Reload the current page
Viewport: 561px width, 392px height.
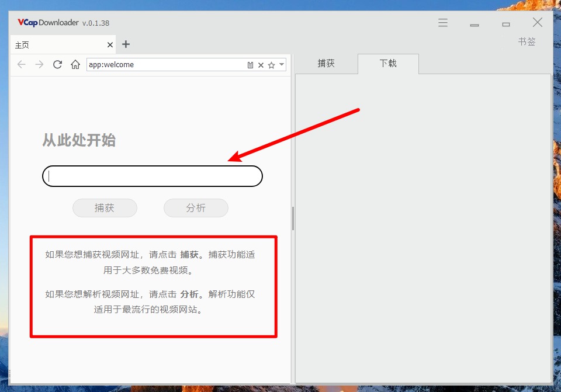click(57, 65)
